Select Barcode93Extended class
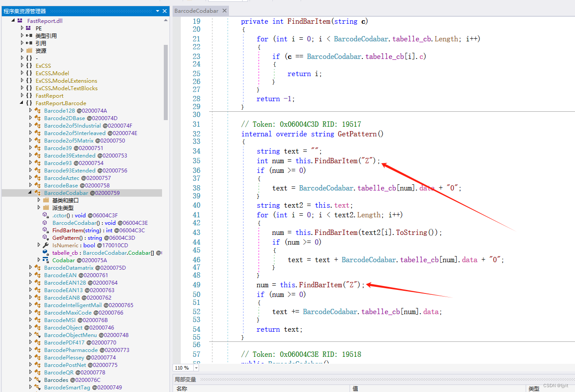Screen dimensions: 575x392 pos(85,170)
